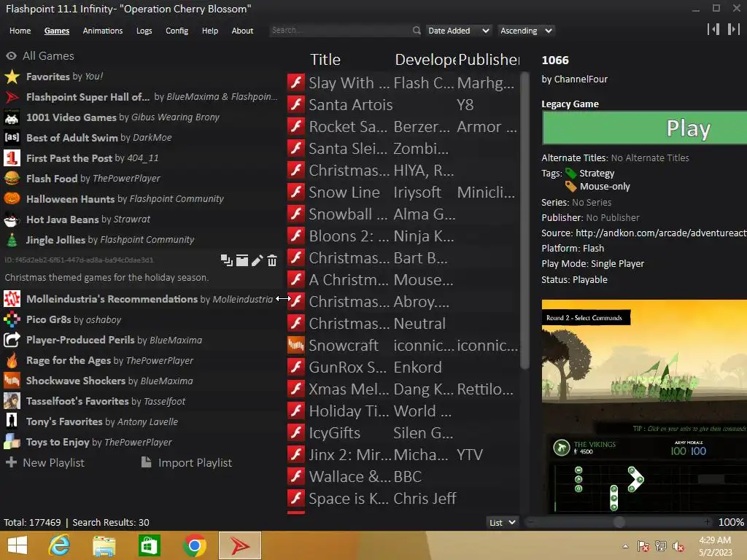Screen dimensions: 747x560
Task: Switch to the Games tab
Action: tap(57, 31)
